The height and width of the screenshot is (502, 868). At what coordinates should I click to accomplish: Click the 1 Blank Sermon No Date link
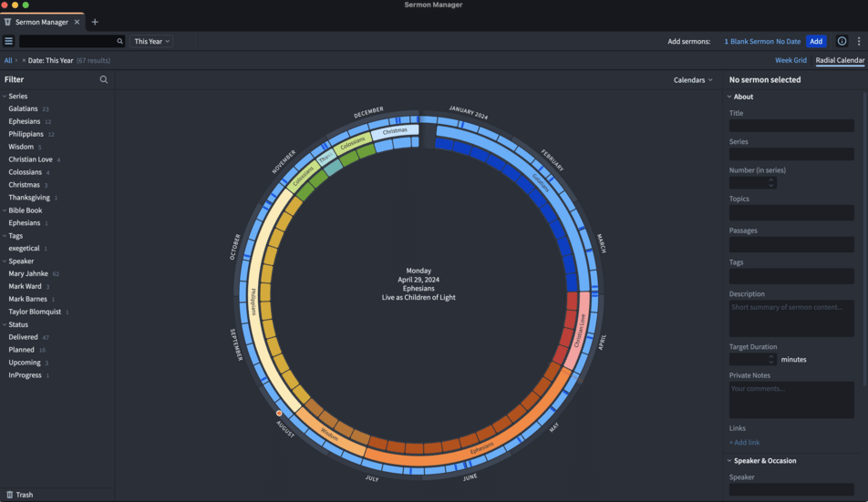coord(762,41)
